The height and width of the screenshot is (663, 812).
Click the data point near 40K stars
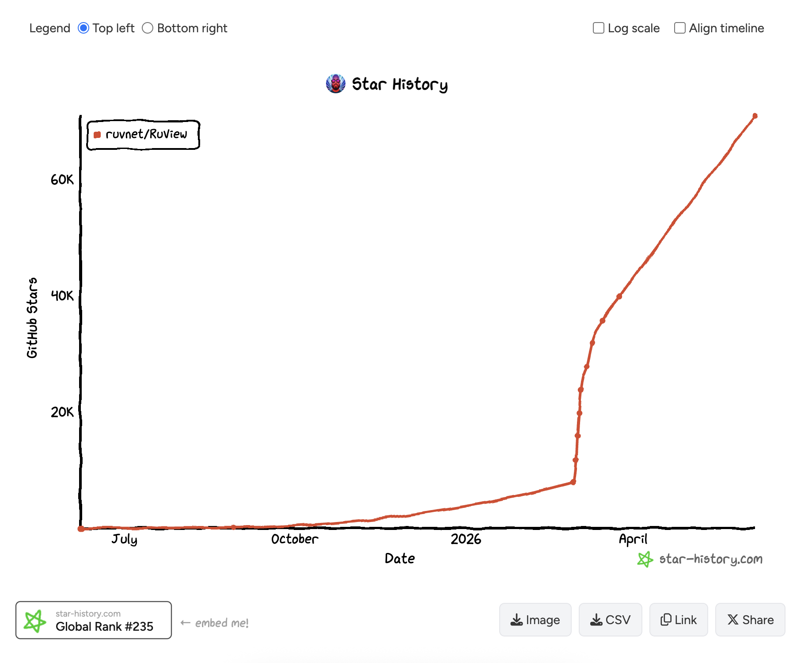pyautogui.click(x=619, y=297)
